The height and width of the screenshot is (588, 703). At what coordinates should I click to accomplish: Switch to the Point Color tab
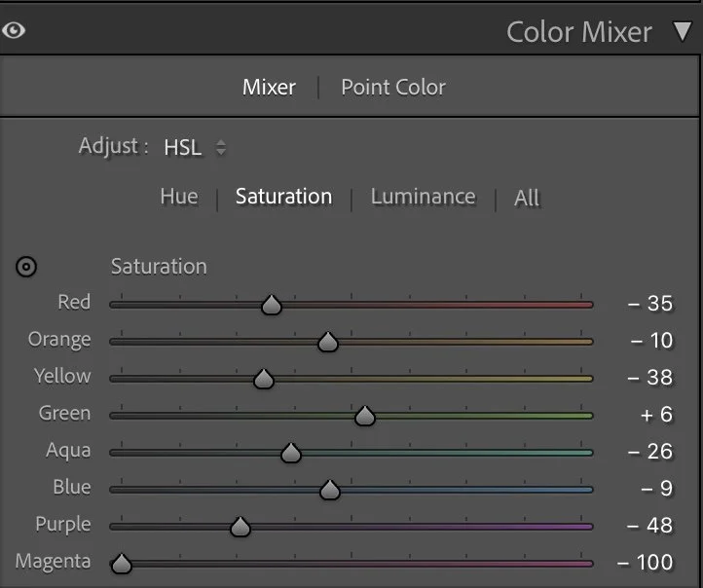click(393, 87)
